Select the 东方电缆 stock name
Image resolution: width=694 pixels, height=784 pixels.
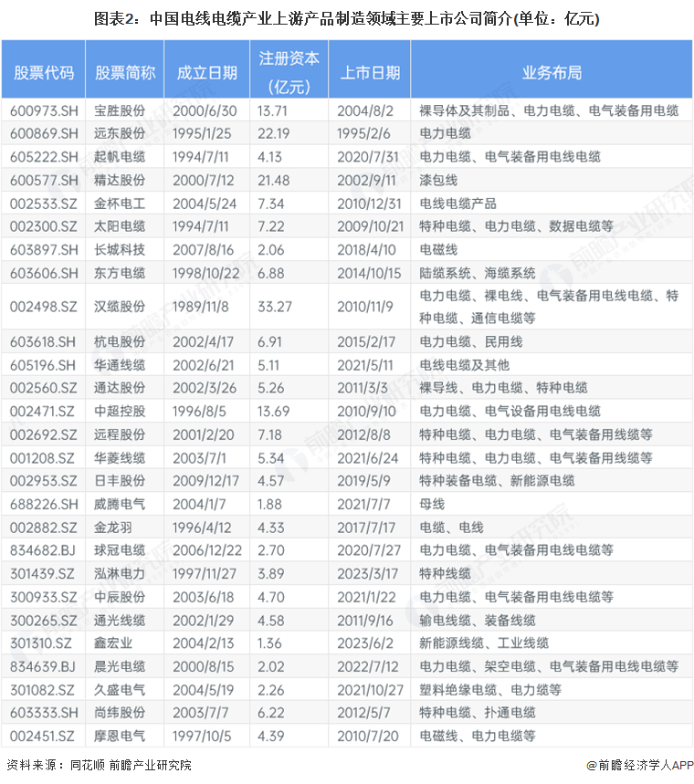pyautogui.click(x=120, y=273)
